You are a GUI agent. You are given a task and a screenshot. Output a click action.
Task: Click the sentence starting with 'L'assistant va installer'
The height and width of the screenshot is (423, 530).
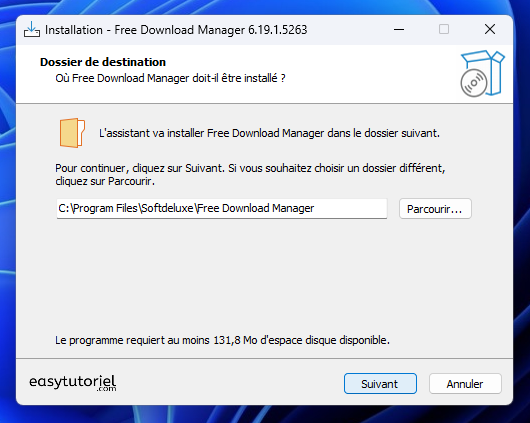coord(269,133)
